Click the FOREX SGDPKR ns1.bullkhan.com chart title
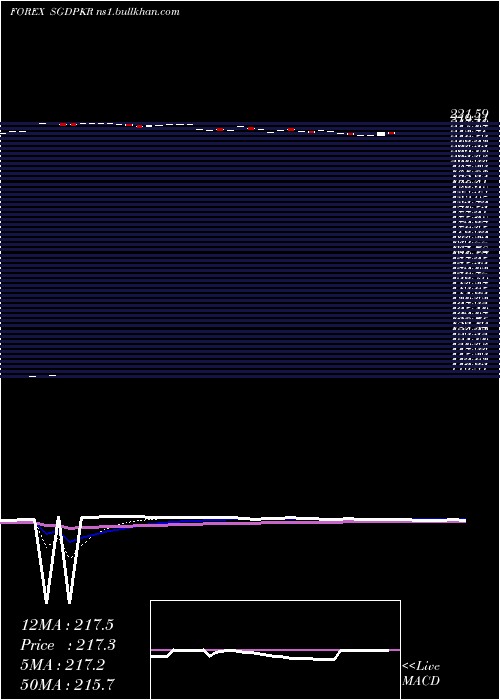This screenshot has height=700, width=500. (x=95, y=12)
